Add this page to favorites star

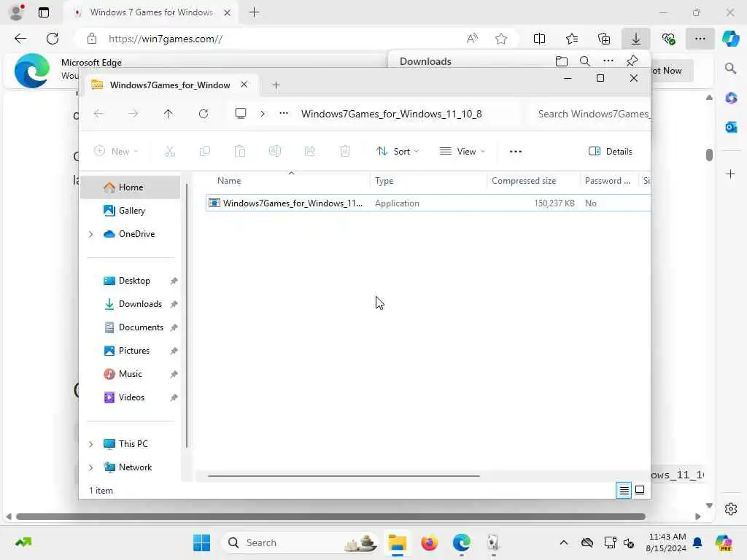(x=501, y=39)
